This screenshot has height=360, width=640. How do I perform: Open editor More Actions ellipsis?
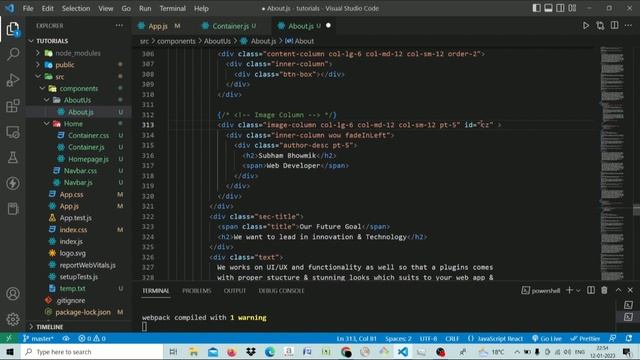tap(629, 25)
